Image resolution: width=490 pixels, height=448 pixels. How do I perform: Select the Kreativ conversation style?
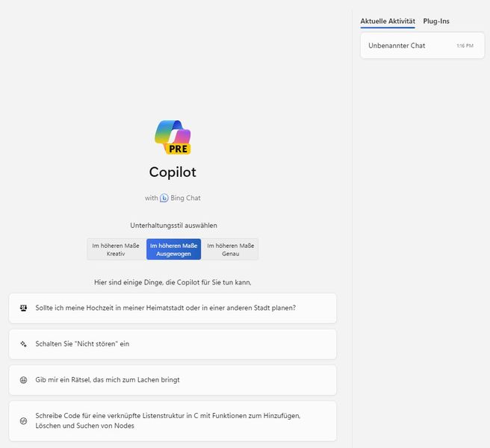[117, 249]
